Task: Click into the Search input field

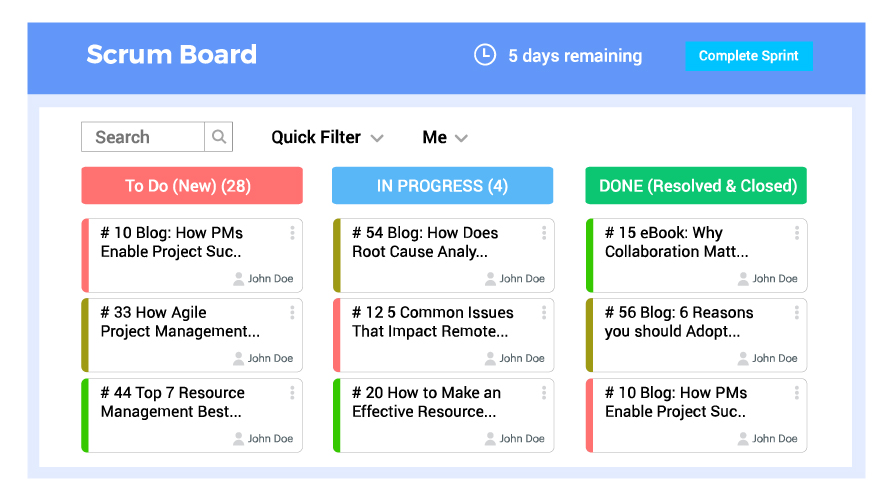Action: coord(144,137)
